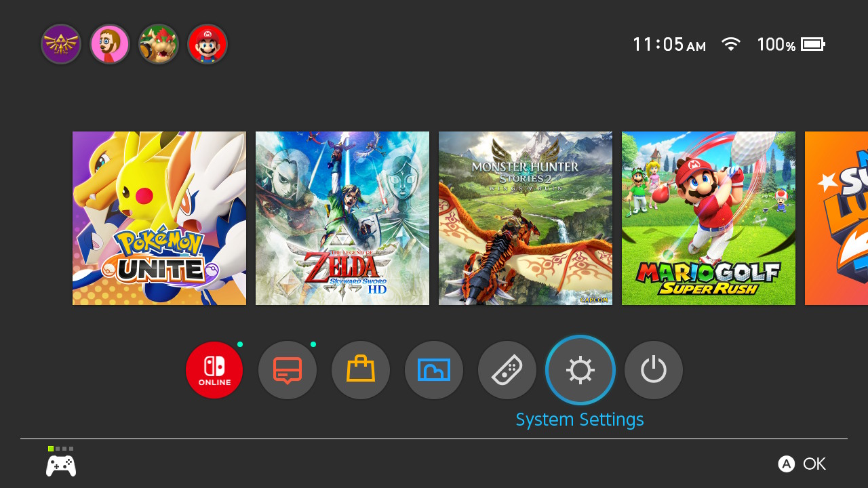Select the Triforce user profile avatar

point(61,45)
